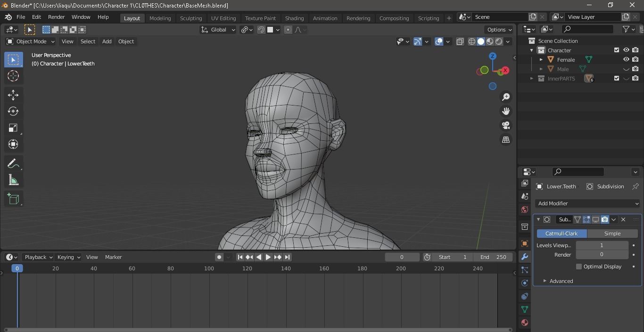Toggle viewport gizmos display

418,41
